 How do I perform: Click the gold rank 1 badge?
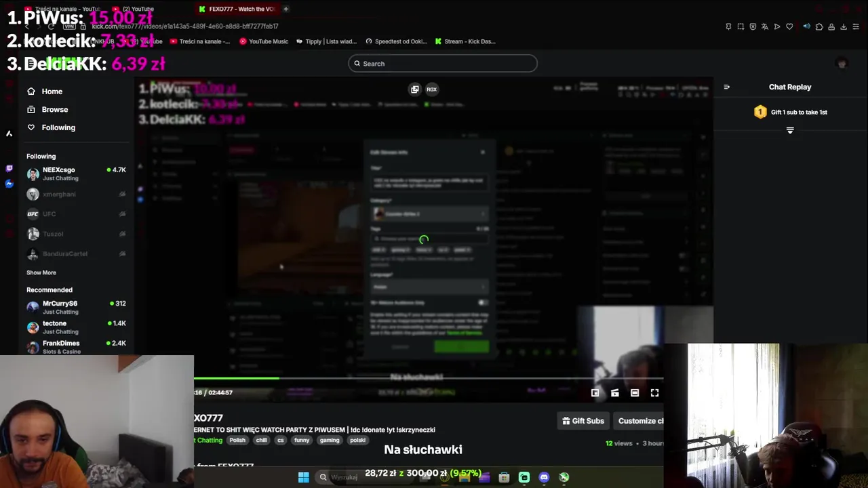click(760, 112)
